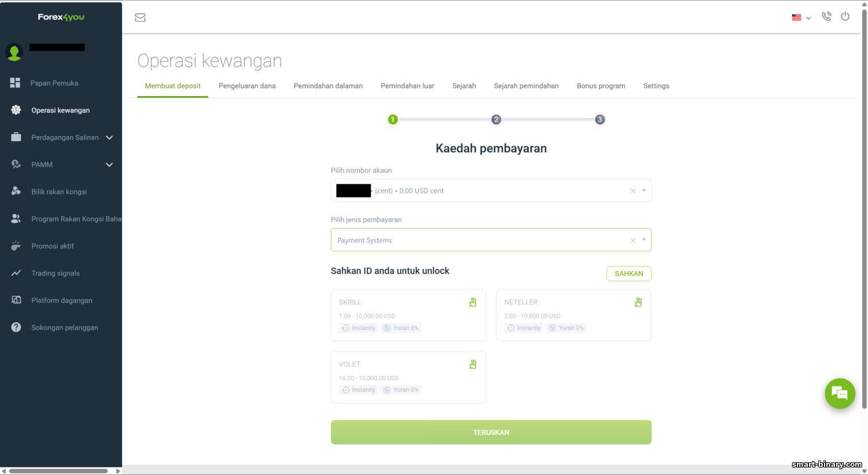Click the horizontal scrollbar at the bottom
The width and height of the screenshot is (868, 475).
58,471
